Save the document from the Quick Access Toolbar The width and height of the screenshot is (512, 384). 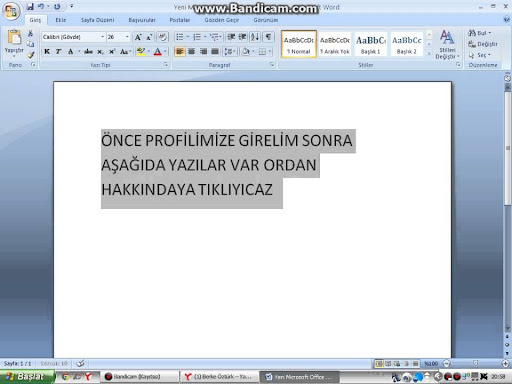click(30, 6)
